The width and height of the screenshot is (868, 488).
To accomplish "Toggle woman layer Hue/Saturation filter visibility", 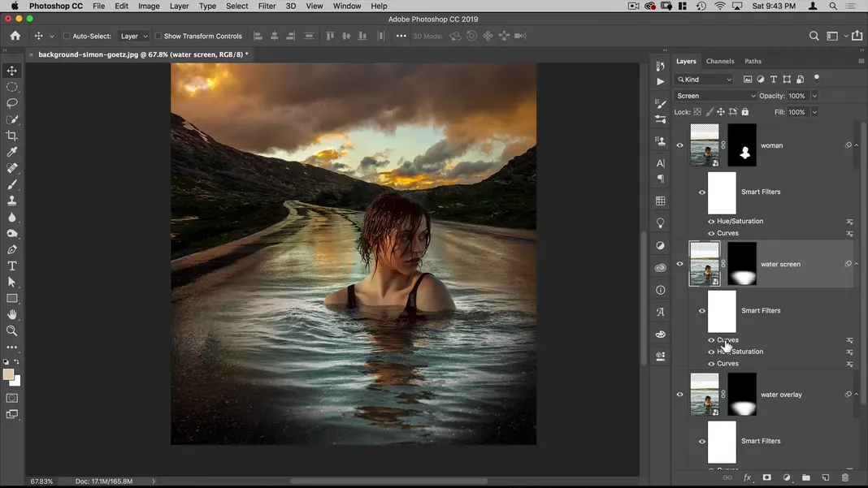I will pyautogui.click(x=711, y=222).
